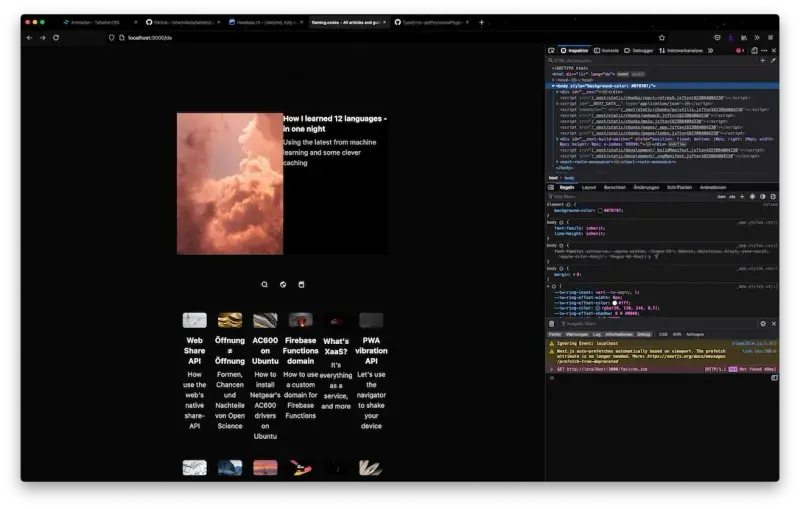Collapse the body element in HTML tree

552,86
